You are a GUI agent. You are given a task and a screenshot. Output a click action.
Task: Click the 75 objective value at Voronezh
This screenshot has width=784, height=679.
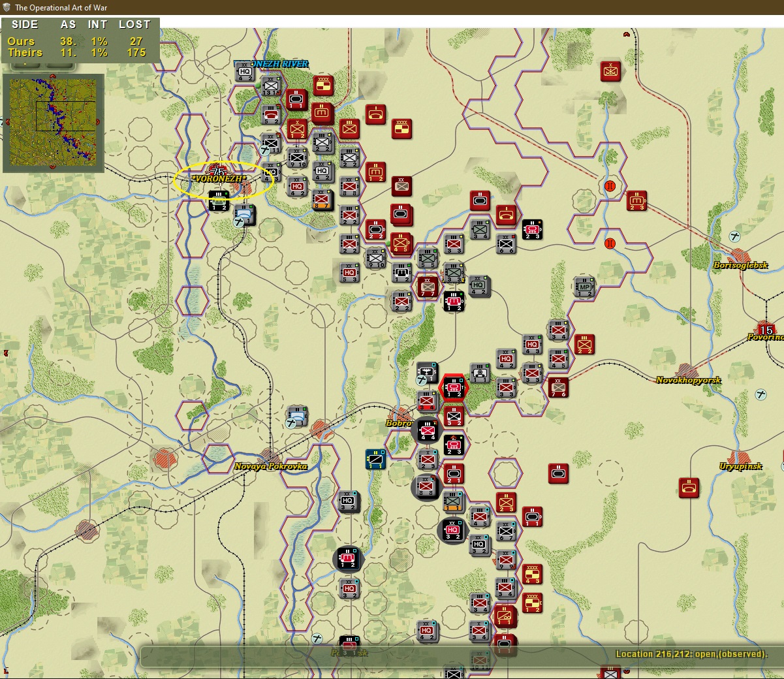click(x=219, y=171)
